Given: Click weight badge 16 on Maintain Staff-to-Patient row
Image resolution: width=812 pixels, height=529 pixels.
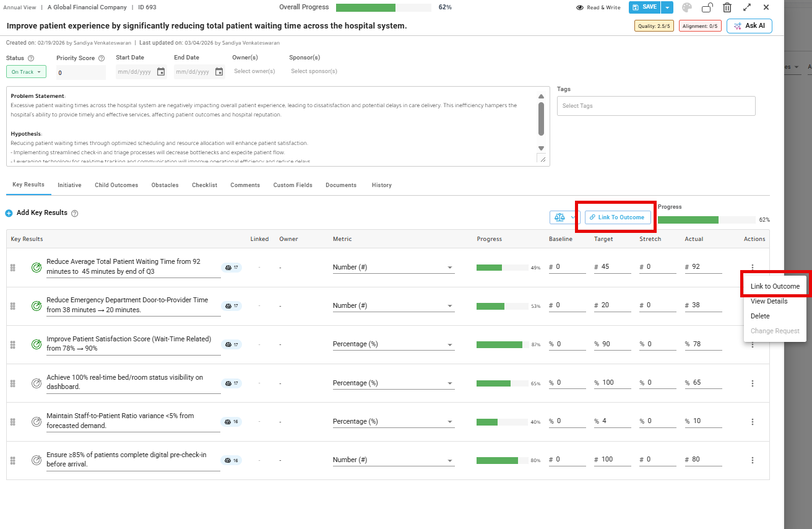Looking at the screenshot, I should coord(231,422).
